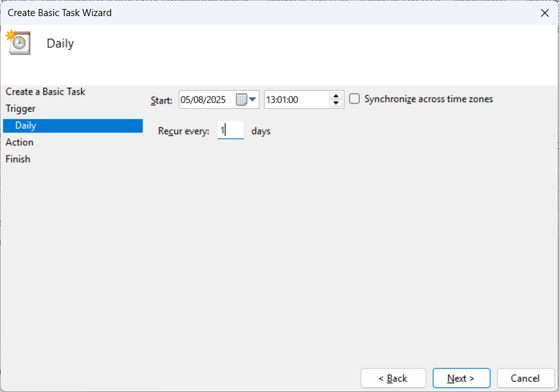Close the Create Basic Task Wizard window
Screen dimensions: 559x392
[x=544, y=13]
